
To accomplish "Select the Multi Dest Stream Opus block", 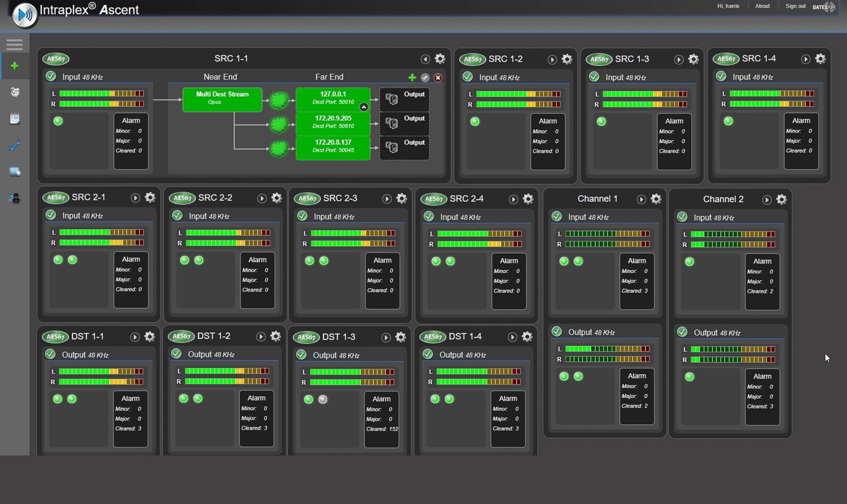I will tap(222, 99).
